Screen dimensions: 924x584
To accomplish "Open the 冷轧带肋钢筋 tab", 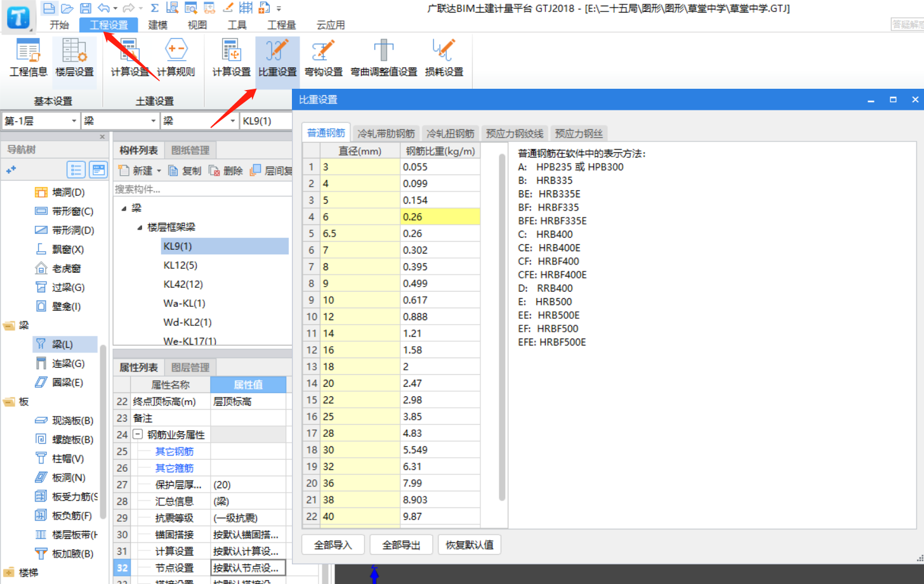I will [386, 133].
